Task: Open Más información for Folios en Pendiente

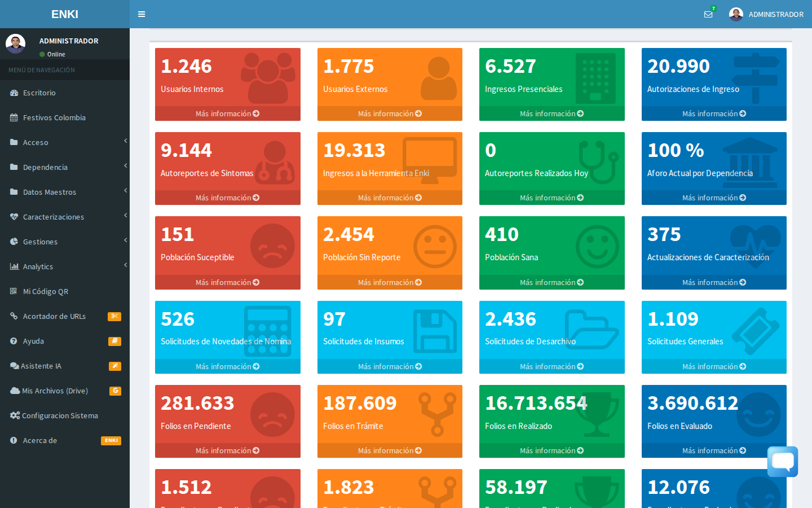Action: tap(228, 450)
